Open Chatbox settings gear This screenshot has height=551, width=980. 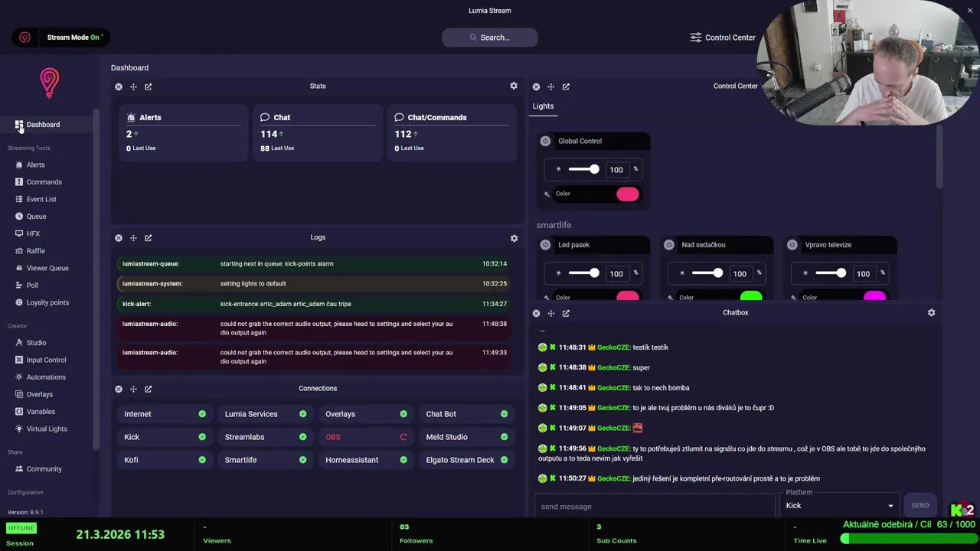931,312
